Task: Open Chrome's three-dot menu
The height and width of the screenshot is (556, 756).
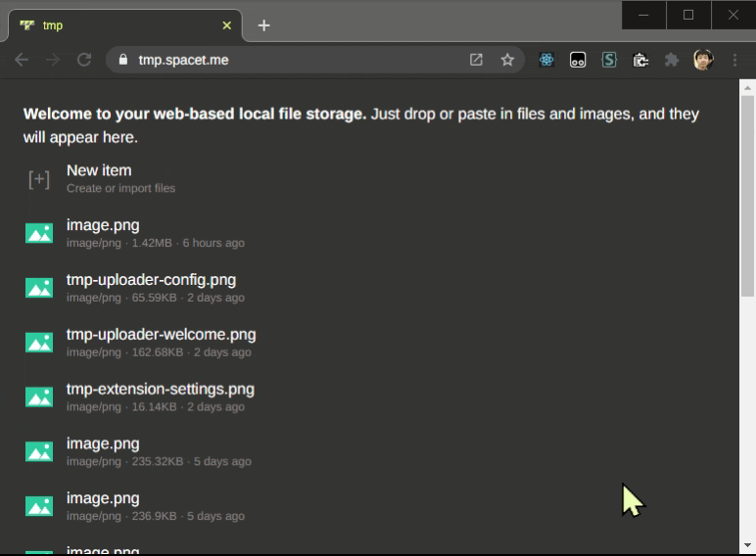Action: (734, 60)
